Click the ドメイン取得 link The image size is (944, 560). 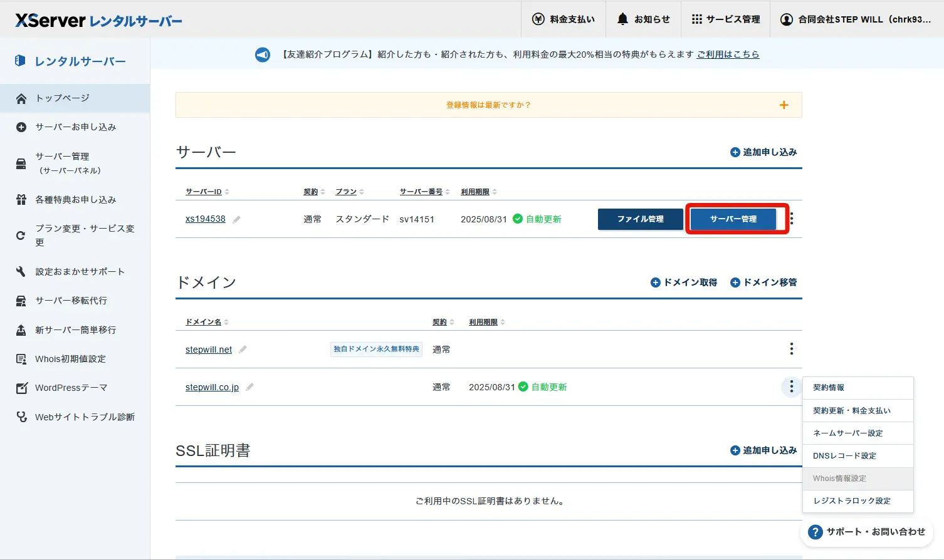(684, 283)
